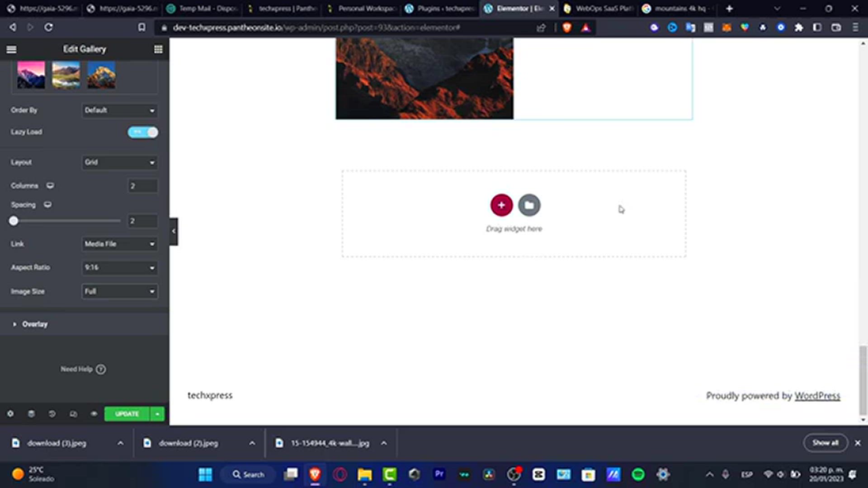The height and width of the screenshot is (488, 868).
Task: Open the history icon in bottom bar
Action: click(52, 414)
